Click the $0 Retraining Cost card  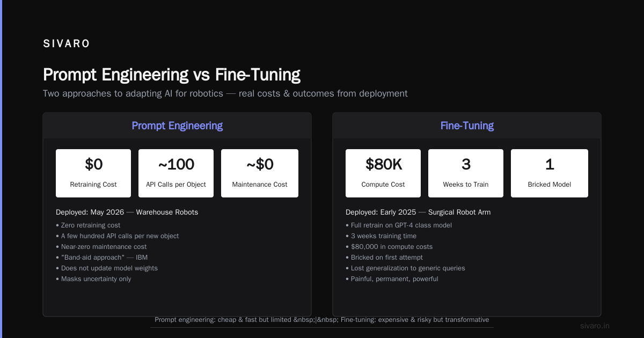(93, 173)
